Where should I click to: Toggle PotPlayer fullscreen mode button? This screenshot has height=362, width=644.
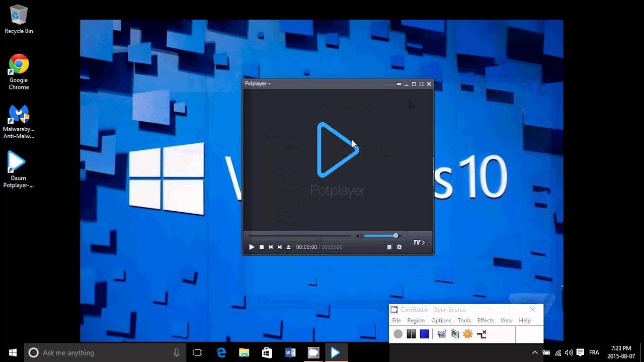pyautogui.click(x=422, y=84)
